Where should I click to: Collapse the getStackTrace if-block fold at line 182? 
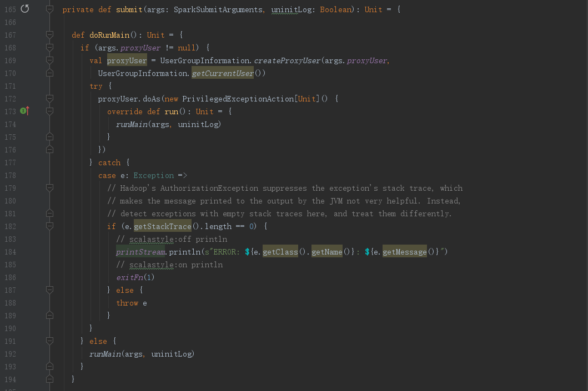[49, 226]
